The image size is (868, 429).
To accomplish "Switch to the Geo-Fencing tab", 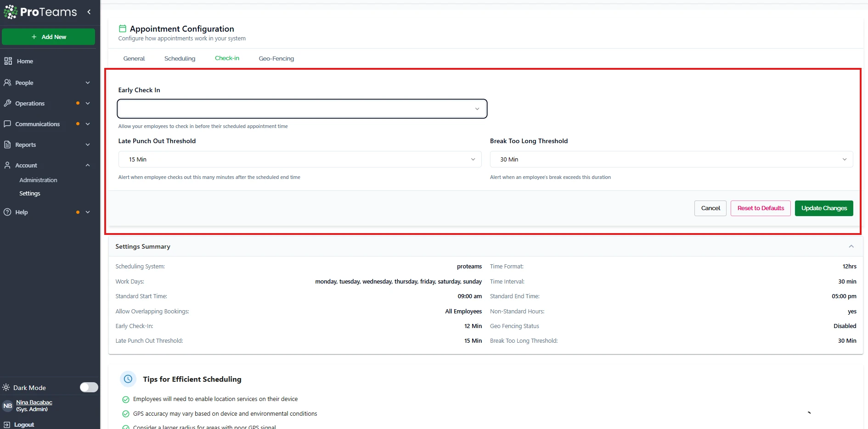I will 276,58.
